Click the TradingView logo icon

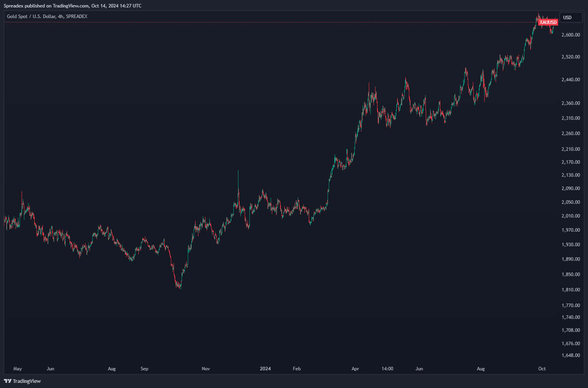(x=7, y=381)
